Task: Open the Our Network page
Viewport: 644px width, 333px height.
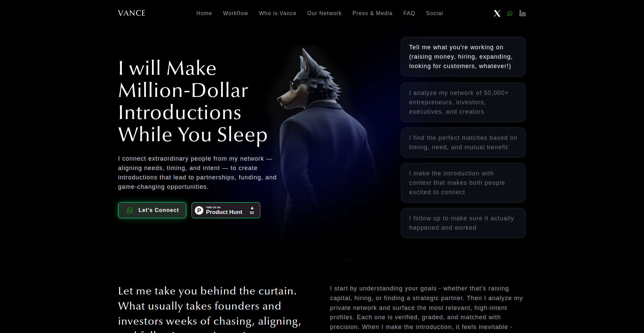Action: pos(324,13)
